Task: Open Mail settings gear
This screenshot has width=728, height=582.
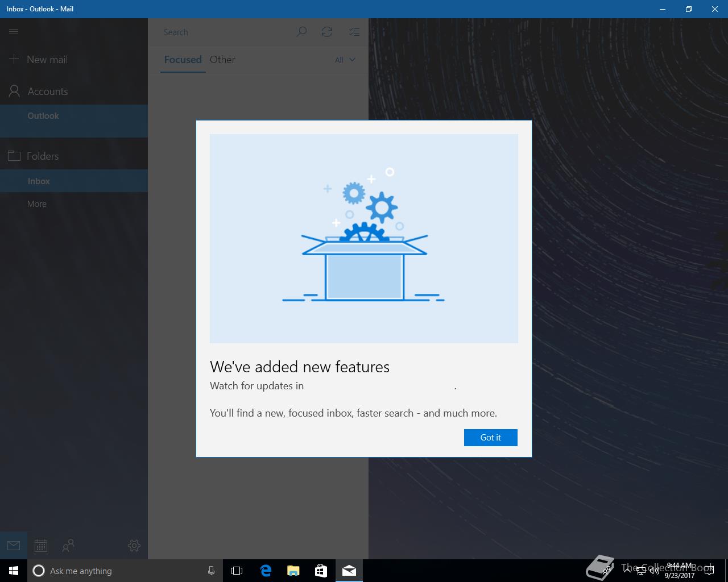Action: click(x=134, y=546)
